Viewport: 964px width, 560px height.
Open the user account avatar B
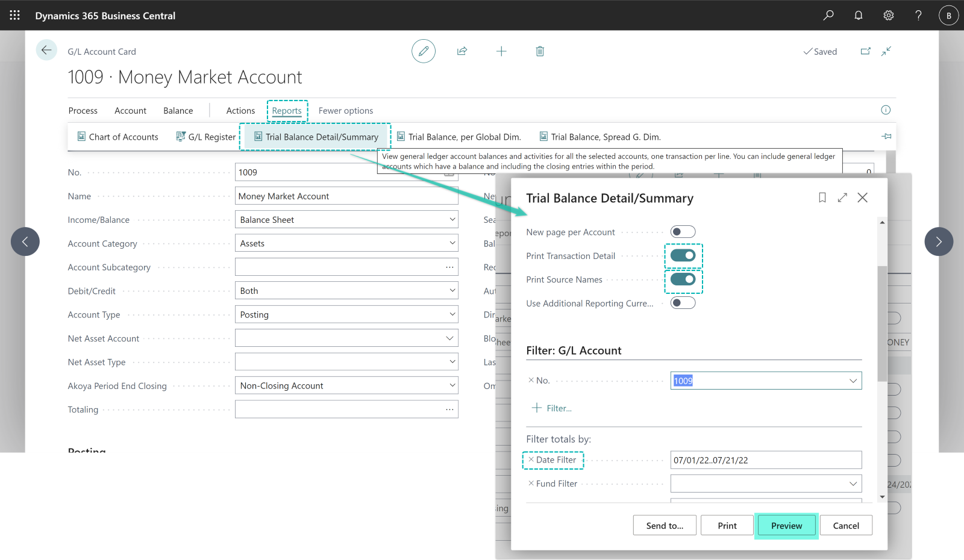coord(948,16)
